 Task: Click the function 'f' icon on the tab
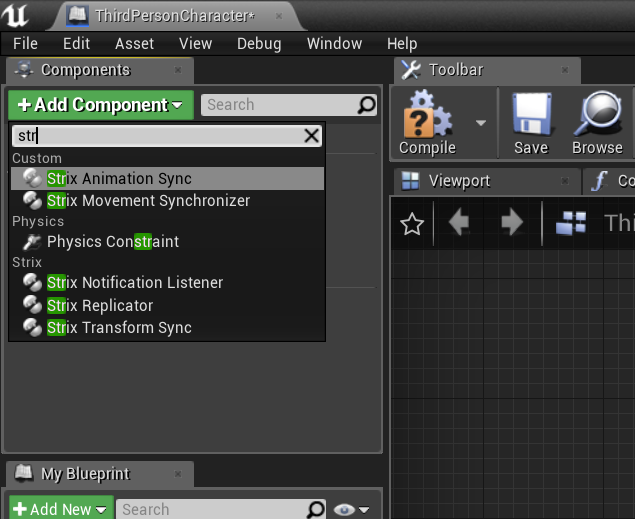coord(599,181)
